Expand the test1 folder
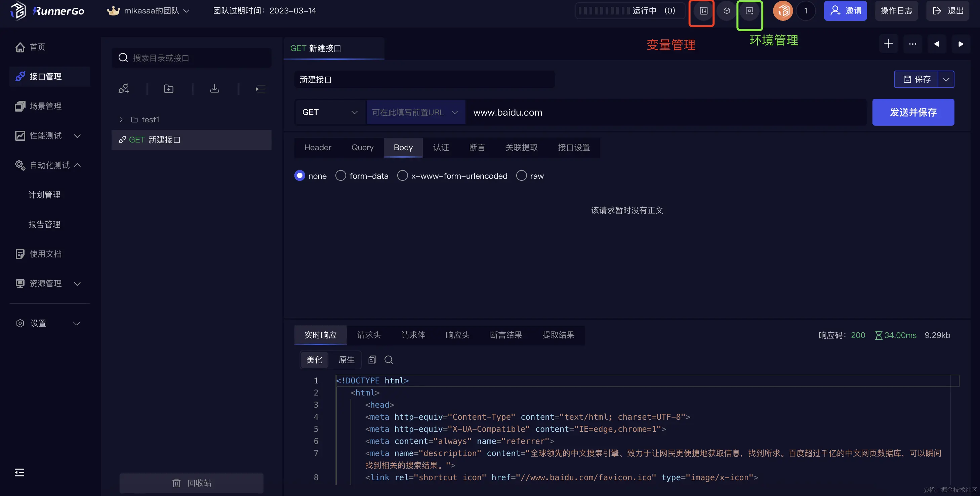Viewport: 980px width, 496px height. point(121,120)
